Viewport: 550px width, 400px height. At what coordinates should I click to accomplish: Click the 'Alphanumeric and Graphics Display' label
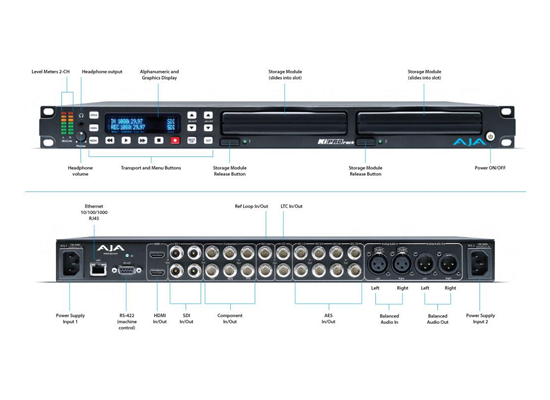point(159,75)
